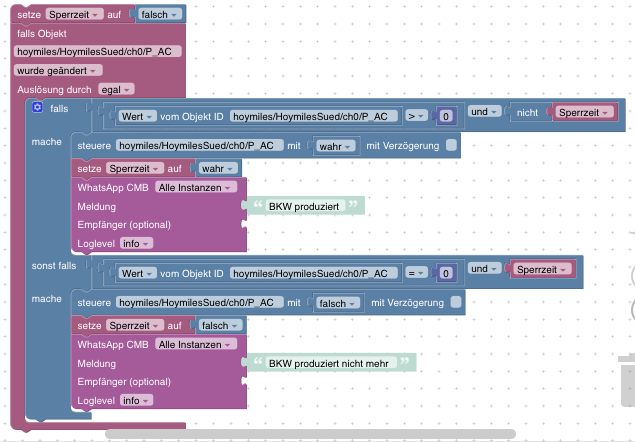Select the 'falls Objekt' trigger block label

tap(42, 34)
